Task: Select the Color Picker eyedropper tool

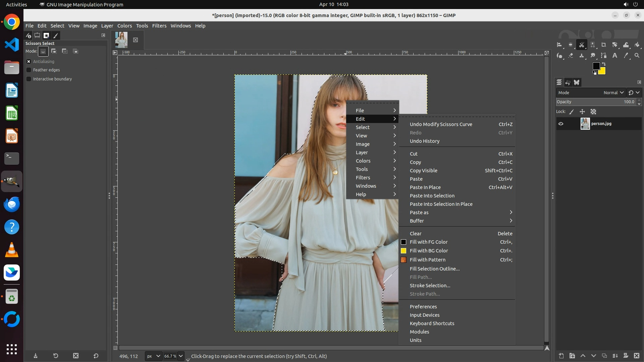Action: 626,56
